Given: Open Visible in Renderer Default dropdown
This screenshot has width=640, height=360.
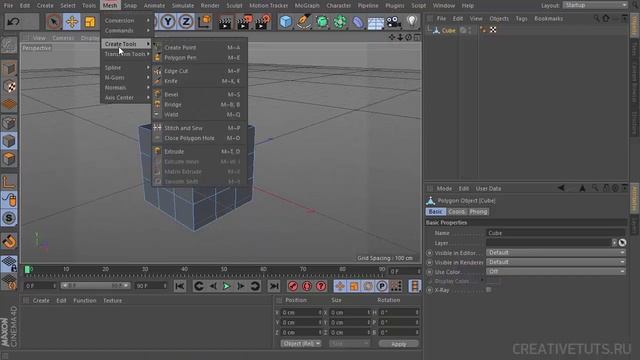Looking at the screenshot, I should click(x=556, y=262).
